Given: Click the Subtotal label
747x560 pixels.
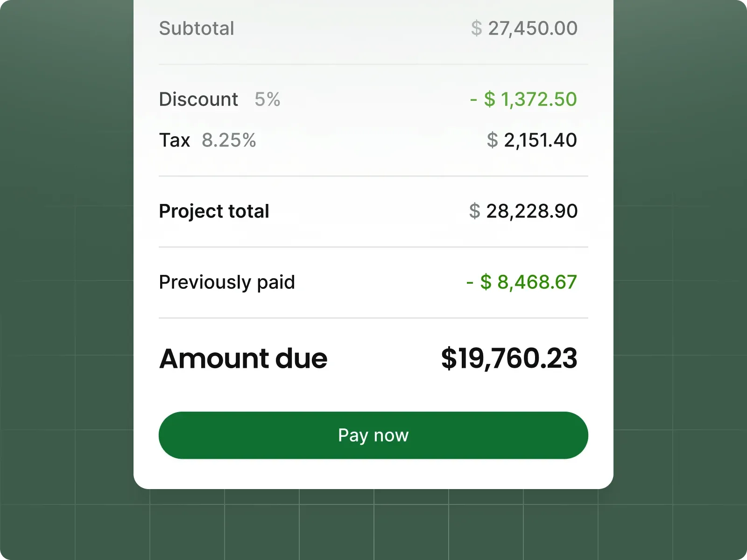Looking at the screenshot, I should [197, 28].
